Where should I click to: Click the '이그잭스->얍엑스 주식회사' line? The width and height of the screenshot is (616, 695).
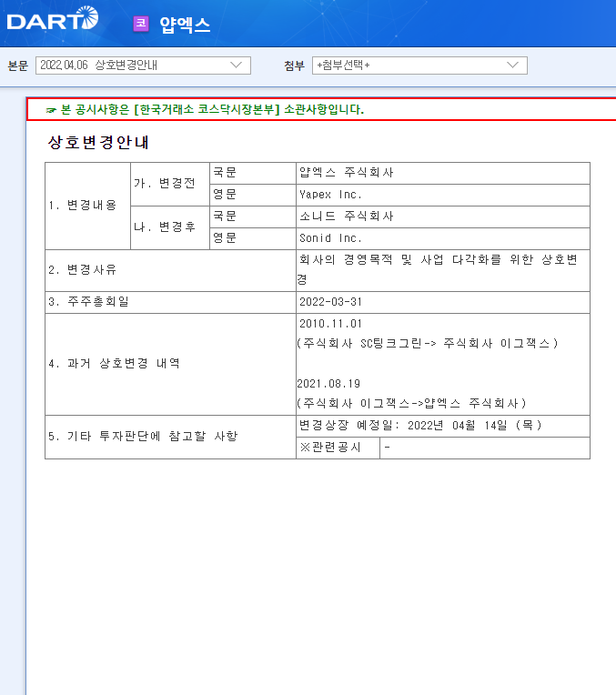tap(412, 403)
